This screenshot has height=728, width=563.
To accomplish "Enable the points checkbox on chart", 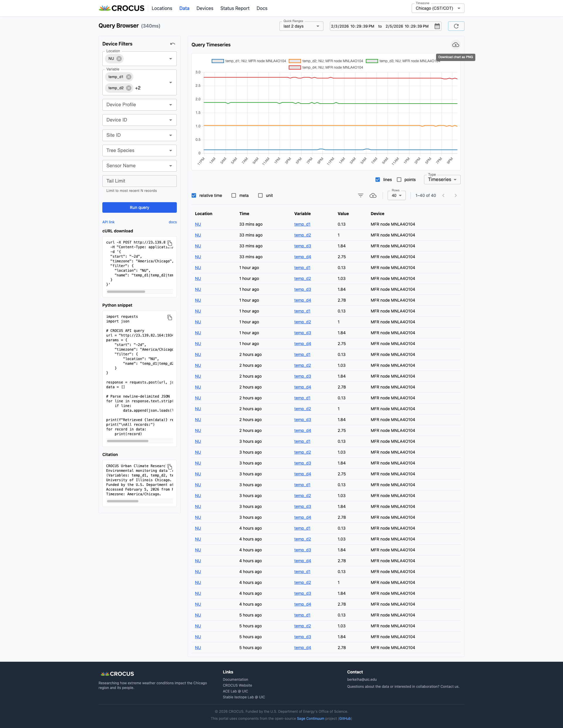I will 399,179.
